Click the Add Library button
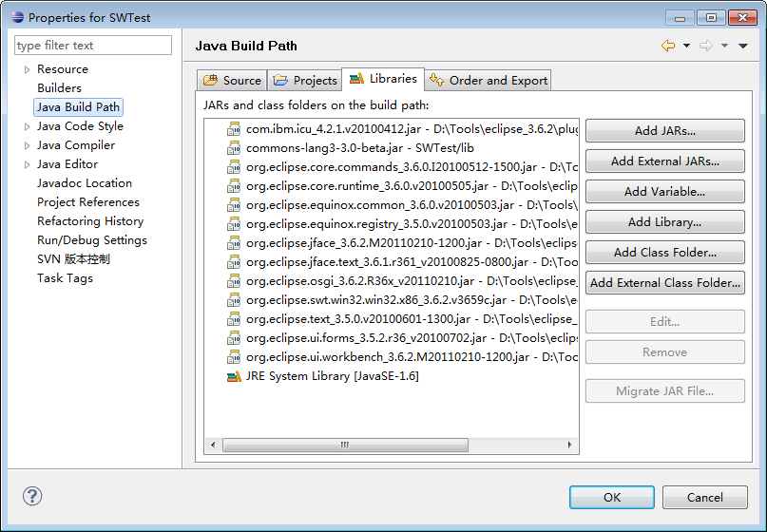The image size is (767, 532). tap(664, 222)
